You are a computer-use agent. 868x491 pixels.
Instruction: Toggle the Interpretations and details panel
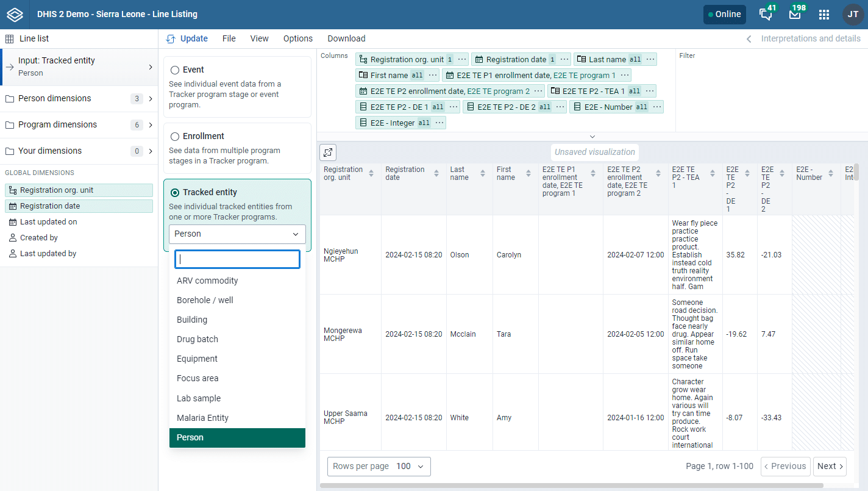[x=803, y=38]
